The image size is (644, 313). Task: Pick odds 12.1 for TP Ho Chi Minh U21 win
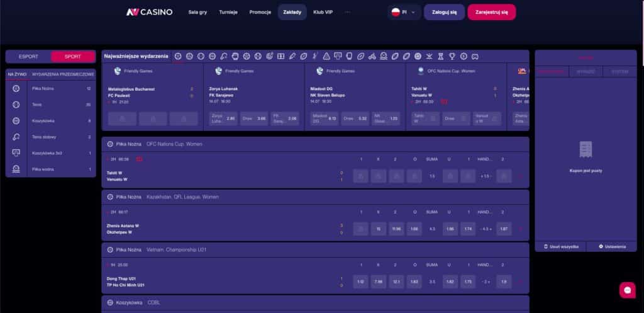coord(396,282)
